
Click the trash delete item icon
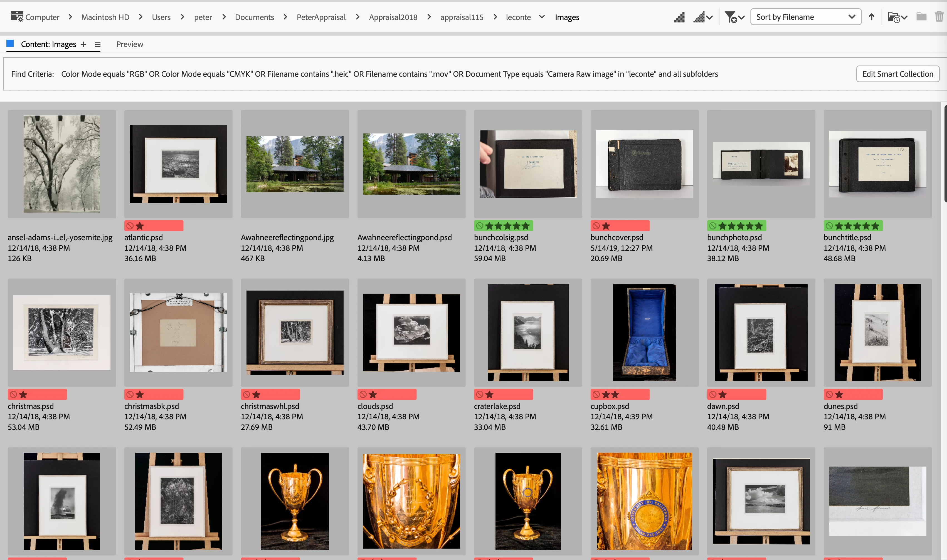(939, 17)
